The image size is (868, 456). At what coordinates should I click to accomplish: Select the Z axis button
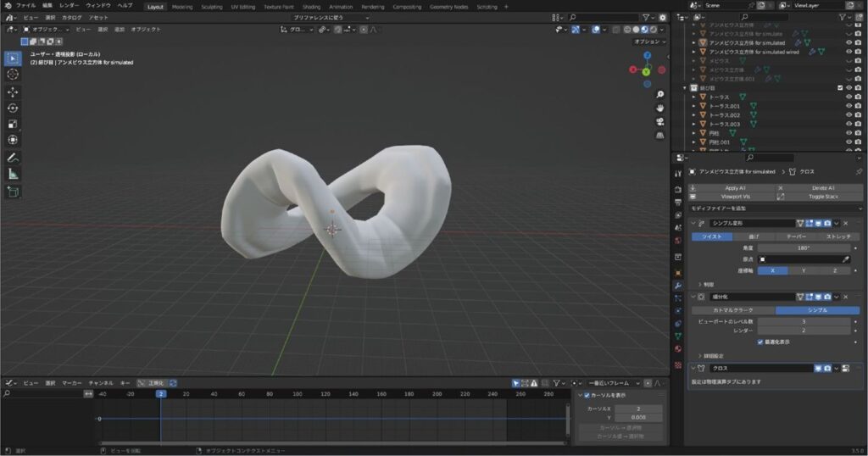click(x=835, y=270)
